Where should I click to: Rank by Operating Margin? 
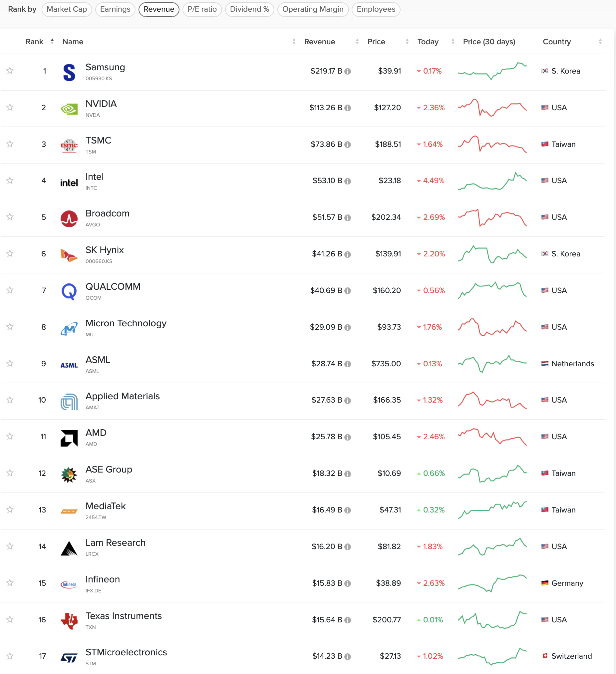point(313,9)
